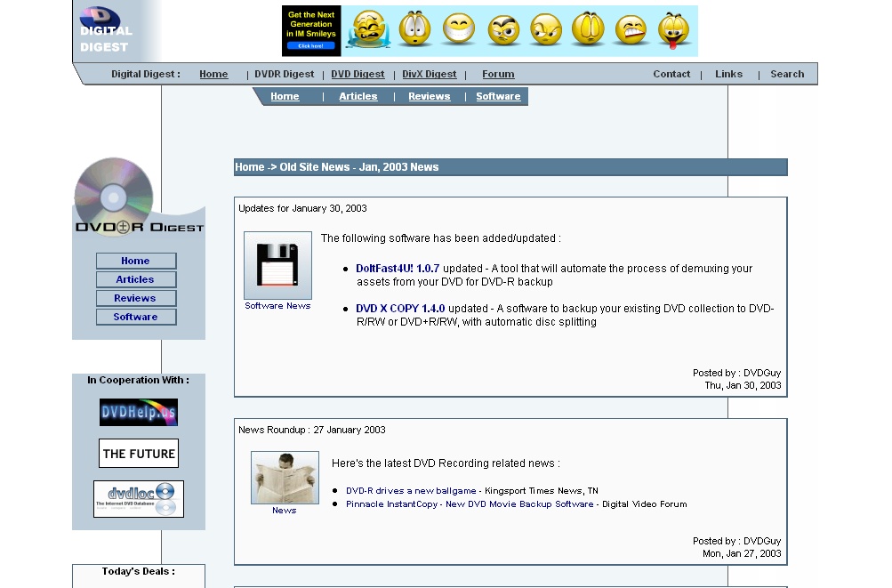Select Reviews in the sub-navigation bar
The image size is (892, 588).
pyautogui.click(x=429, y=97)
